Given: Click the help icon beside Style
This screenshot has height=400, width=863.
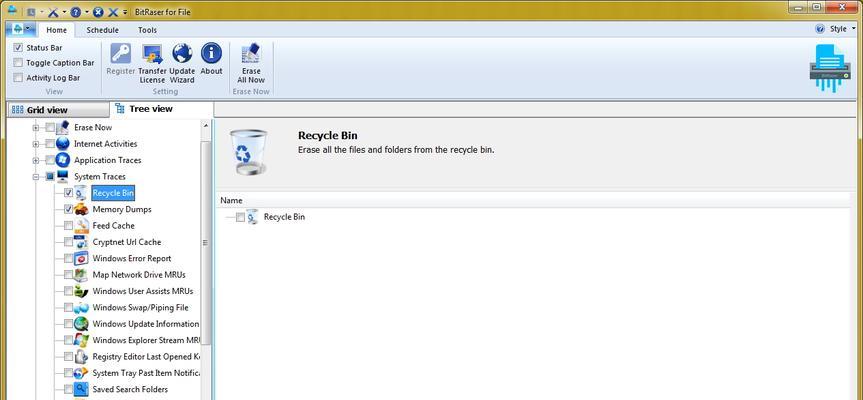Looking at the screenshot, I should [820, 29].
